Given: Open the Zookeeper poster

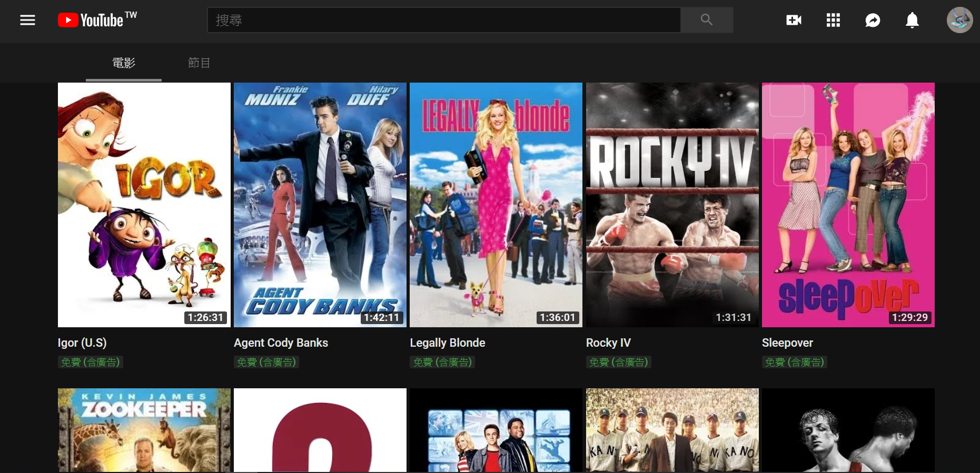Looking at the screenshot, I should (x=144, y=430).
